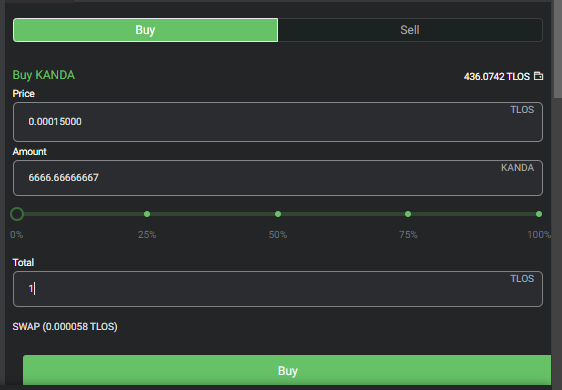562x390 pixels.
Task: Click the 100% label under the slider
Action: (x=539, y=235)
